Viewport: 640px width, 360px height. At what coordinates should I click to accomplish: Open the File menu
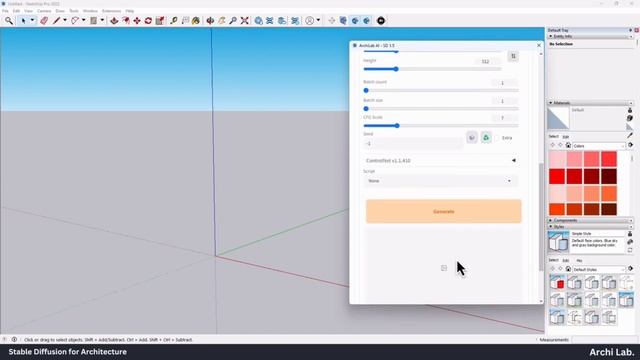pyautogui.click(x=5, y=11)
